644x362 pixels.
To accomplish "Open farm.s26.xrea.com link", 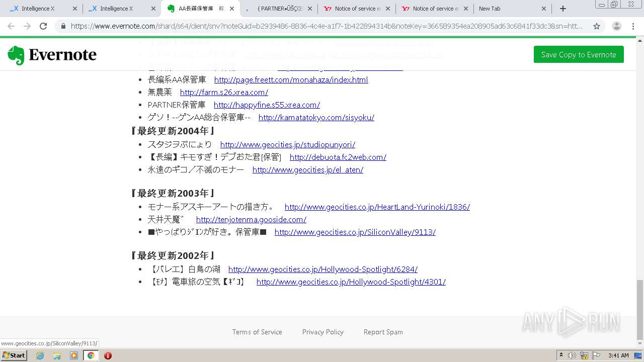I will click(x=224, y=92).
